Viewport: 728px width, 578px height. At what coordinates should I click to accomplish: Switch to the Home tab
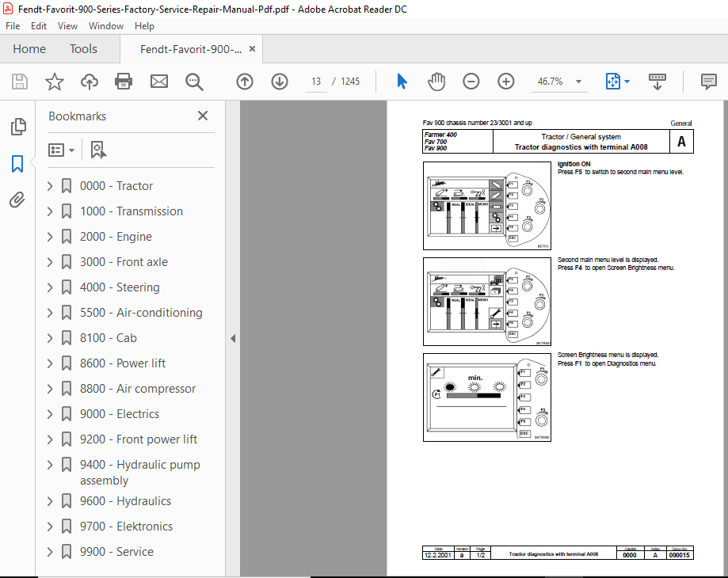click(29, 49)
